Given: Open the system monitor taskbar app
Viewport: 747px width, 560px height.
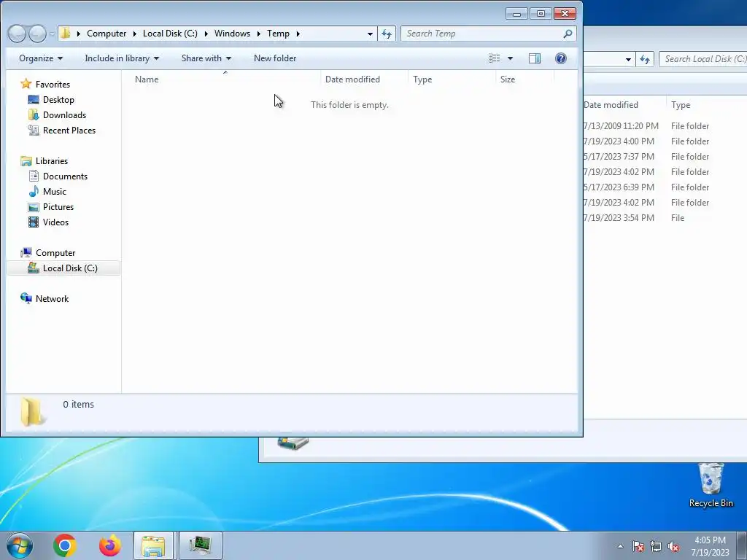Looking at the screenshot, I should tap(200, 545).
